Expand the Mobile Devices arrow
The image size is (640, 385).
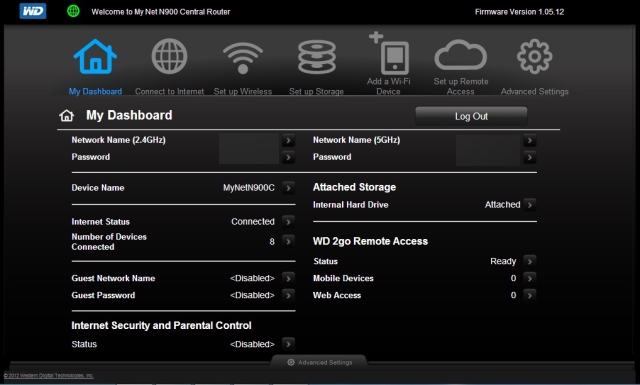pyautogui.click(x=529, y=278)
